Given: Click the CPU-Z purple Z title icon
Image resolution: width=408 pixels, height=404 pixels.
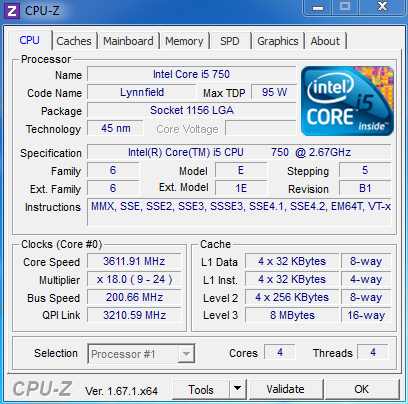Looking at the screenshot, I should pos(12,11).
